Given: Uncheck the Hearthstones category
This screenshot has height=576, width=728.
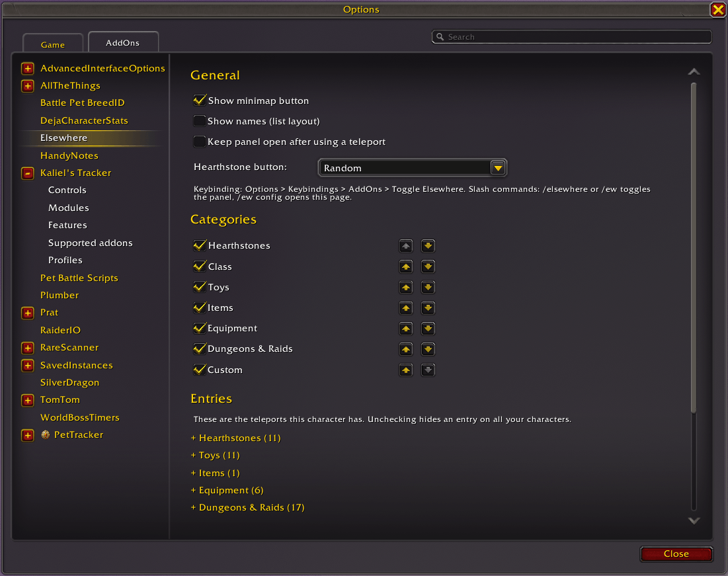Looking at the screenshot, I should click(200, 245).
